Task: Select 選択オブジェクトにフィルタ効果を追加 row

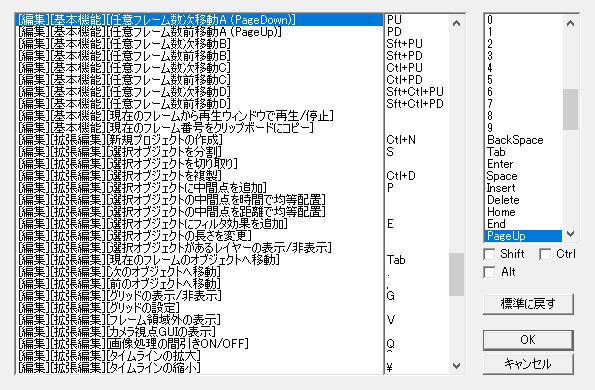Action: (199, 224)
